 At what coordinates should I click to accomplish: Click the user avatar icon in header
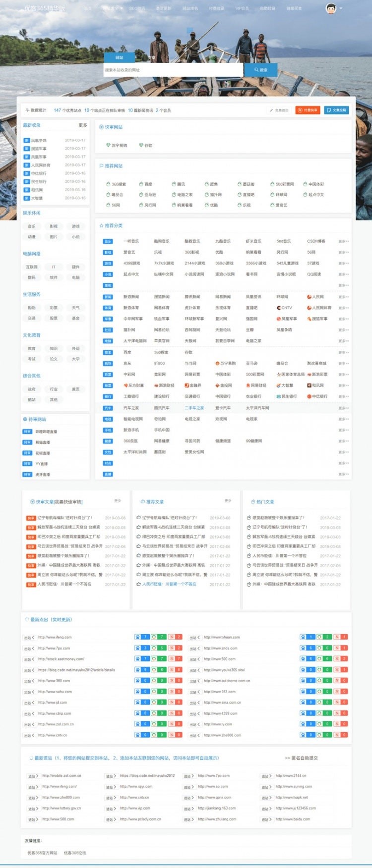330,8
